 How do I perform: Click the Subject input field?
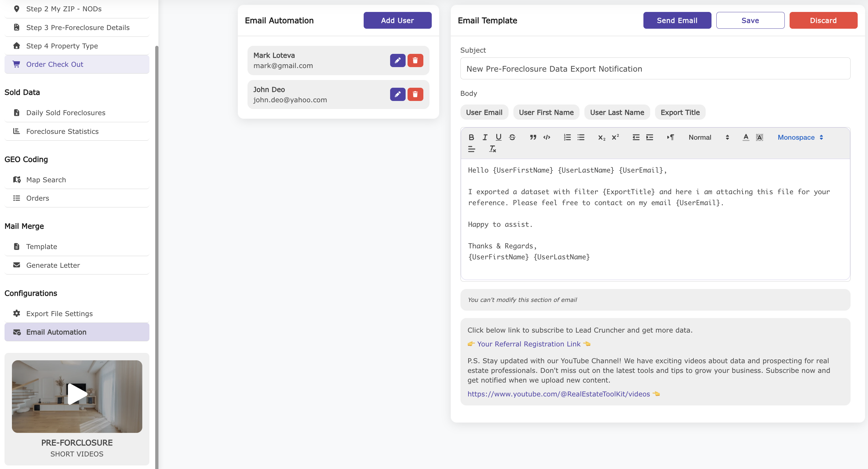[655, 69]
